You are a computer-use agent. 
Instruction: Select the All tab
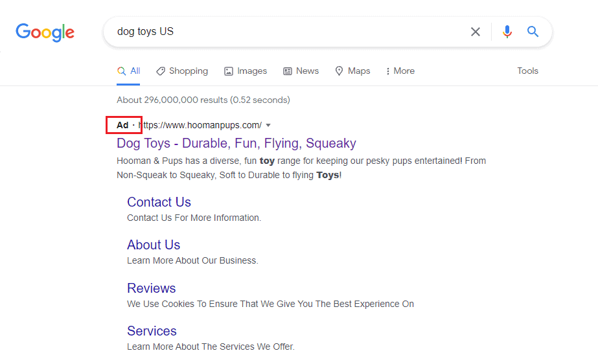(x=128, y=71)
